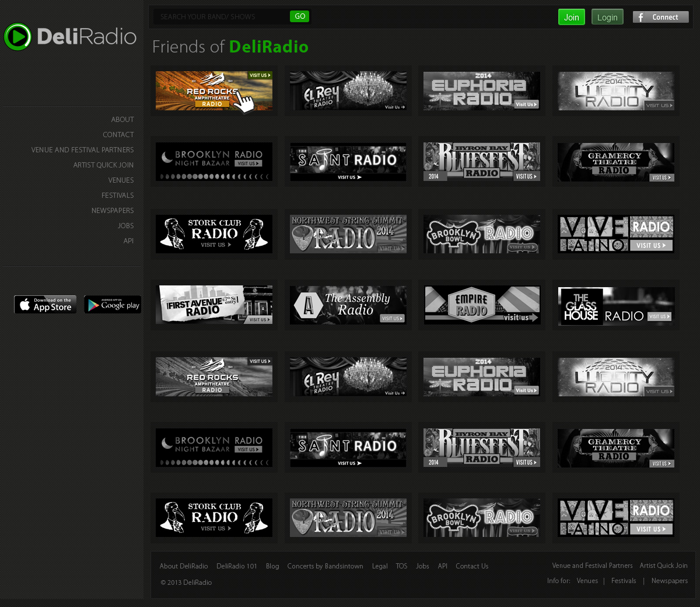The height and width of the screenshot is (607, 700).
Task: Click the Google Play badge
Action: (113, 304)
